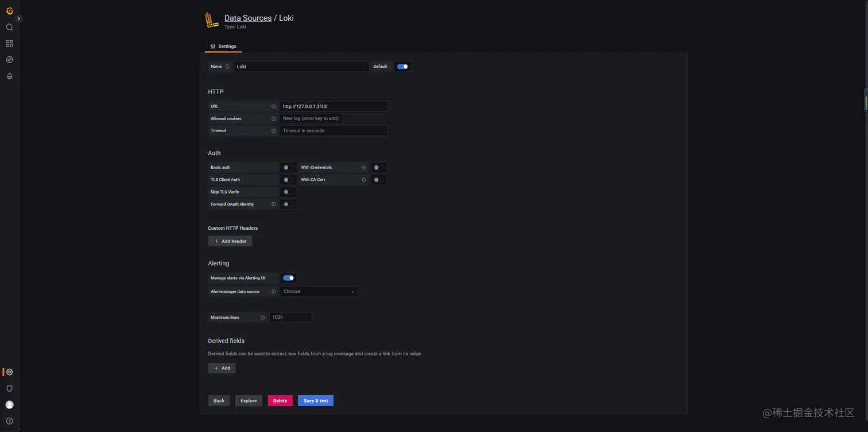Viewport: 868px width, 432px height.
Task: Click the Timeout info icon
Action: [273, 131]
